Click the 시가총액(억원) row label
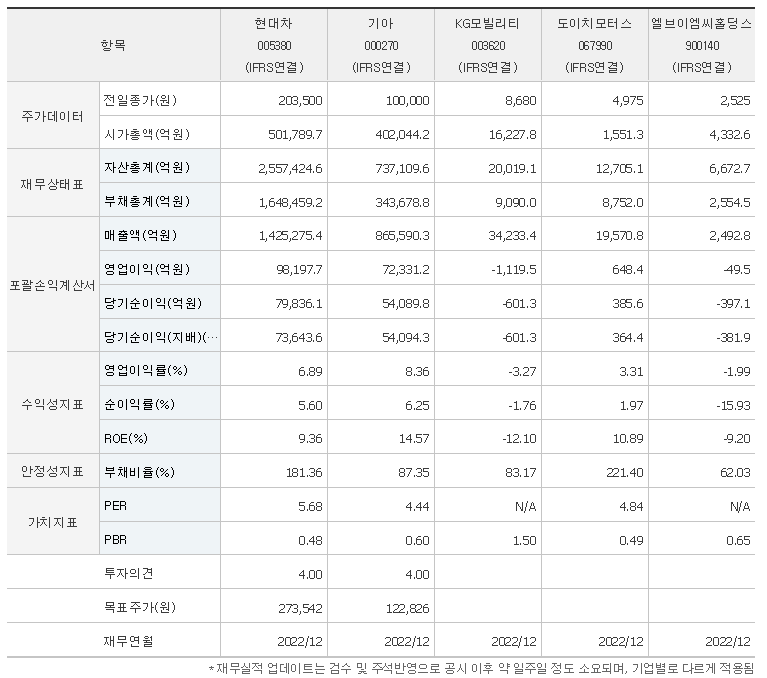The width and height of the screenshot is (767, 678). (146, 134)
